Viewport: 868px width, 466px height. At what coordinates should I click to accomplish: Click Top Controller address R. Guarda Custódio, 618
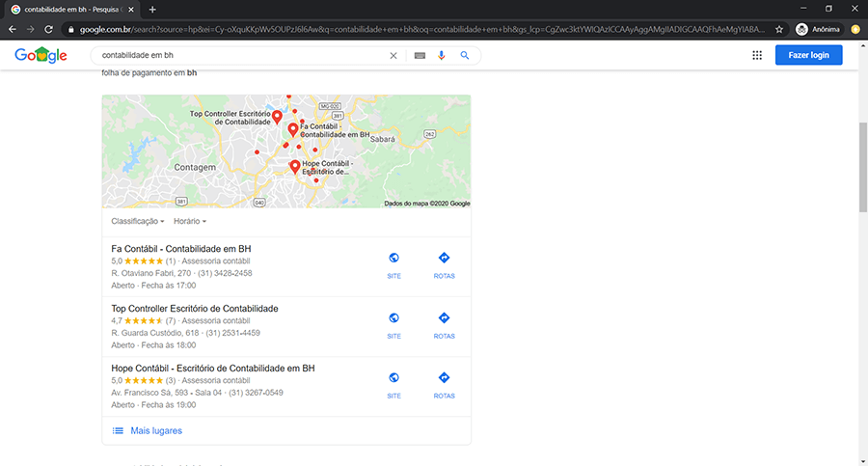[x=155, y=333]
